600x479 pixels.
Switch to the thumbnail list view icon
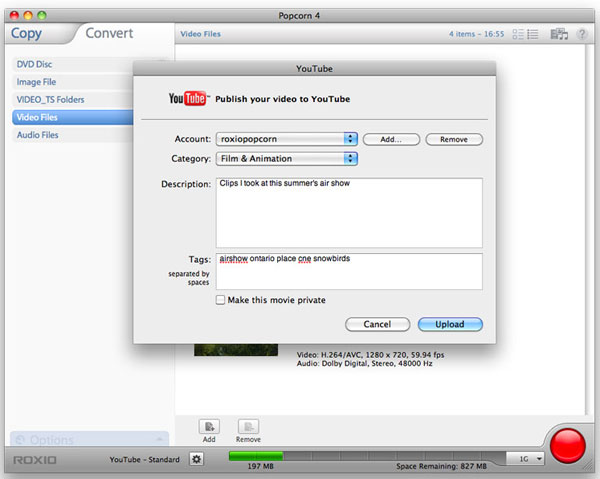pos(518,34)
